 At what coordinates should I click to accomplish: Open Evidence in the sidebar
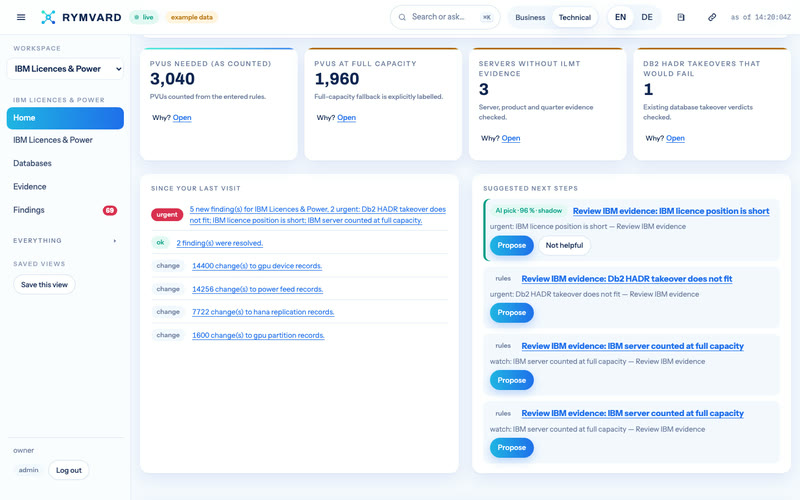point(65,187)
